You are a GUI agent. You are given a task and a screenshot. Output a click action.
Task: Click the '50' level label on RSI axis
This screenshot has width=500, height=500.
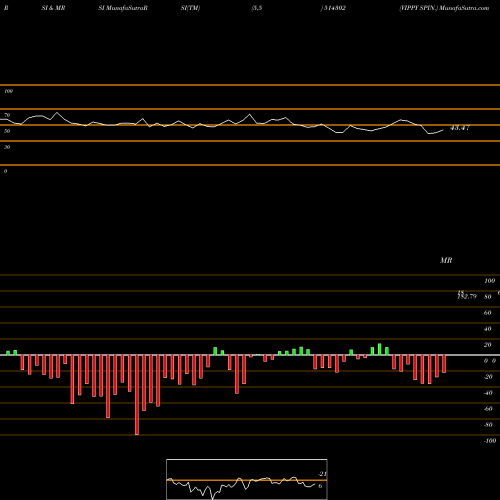[7, 131]
